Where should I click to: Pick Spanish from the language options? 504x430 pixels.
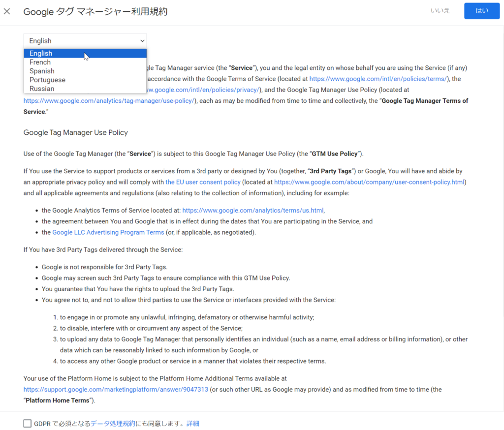(x=42, y=71)
